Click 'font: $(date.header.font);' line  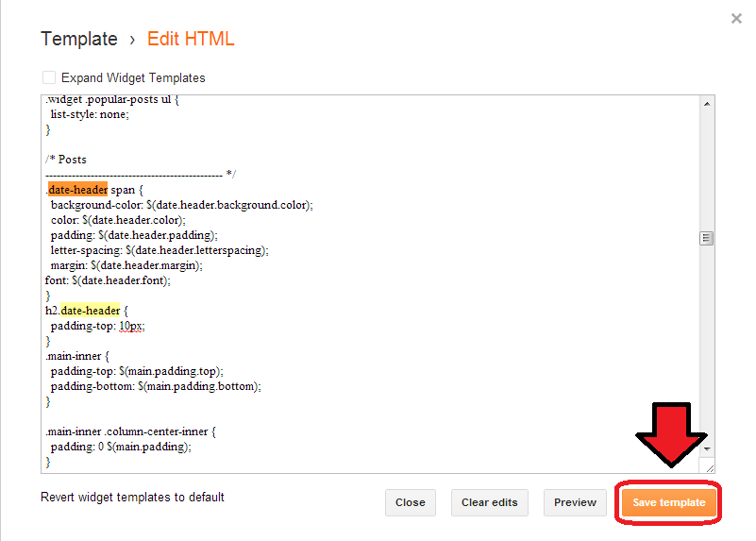(x=108, y=280)
